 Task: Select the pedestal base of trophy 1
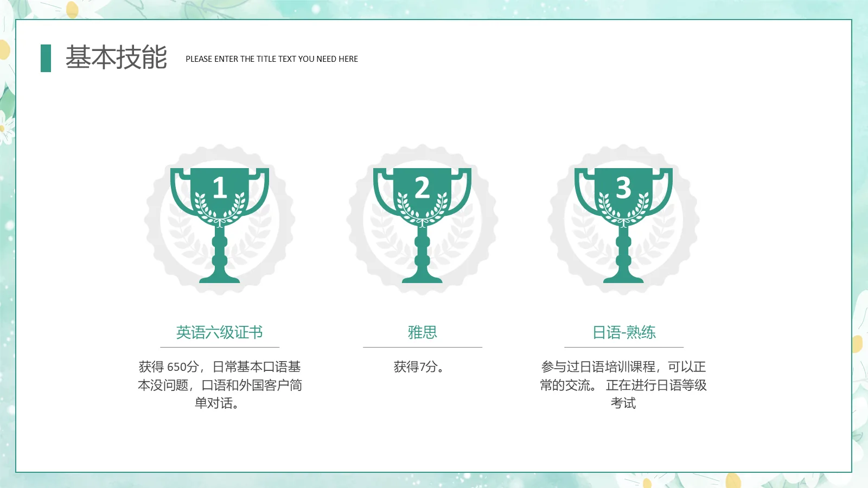click(219, 278)
